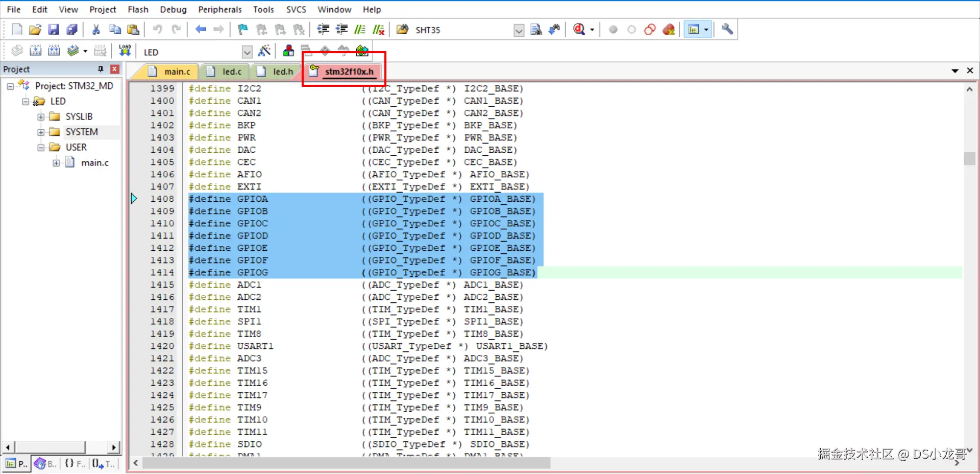Viewport: 980px width, 474px height.
Task: Switch to the Templates bottom panel tab
Action: click(104, 464)
